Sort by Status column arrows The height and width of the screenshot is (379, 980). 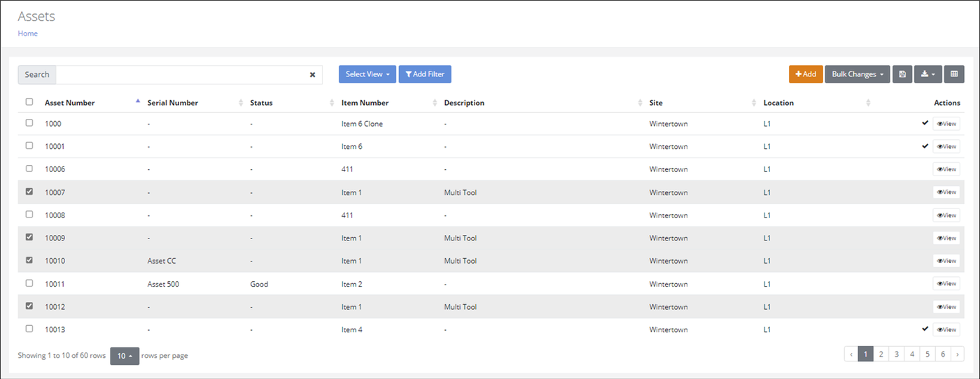(332, 103)
